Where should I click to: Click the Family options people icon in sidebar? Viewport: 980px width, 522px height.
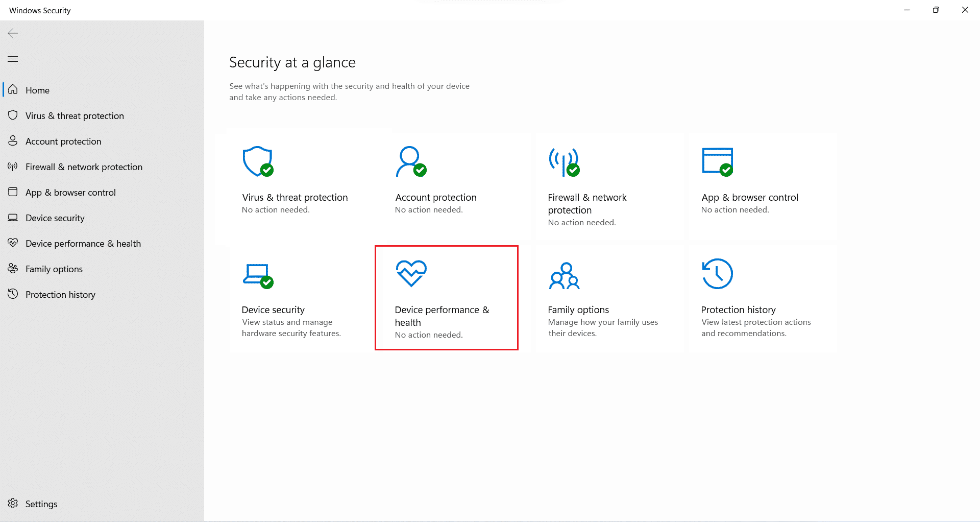point(13,269)
